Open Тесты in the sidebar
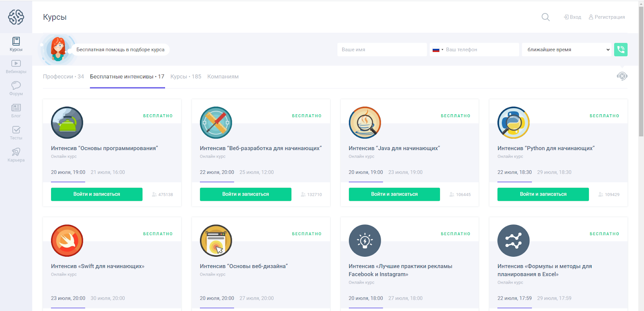644x311 pixels. point(16,133)
